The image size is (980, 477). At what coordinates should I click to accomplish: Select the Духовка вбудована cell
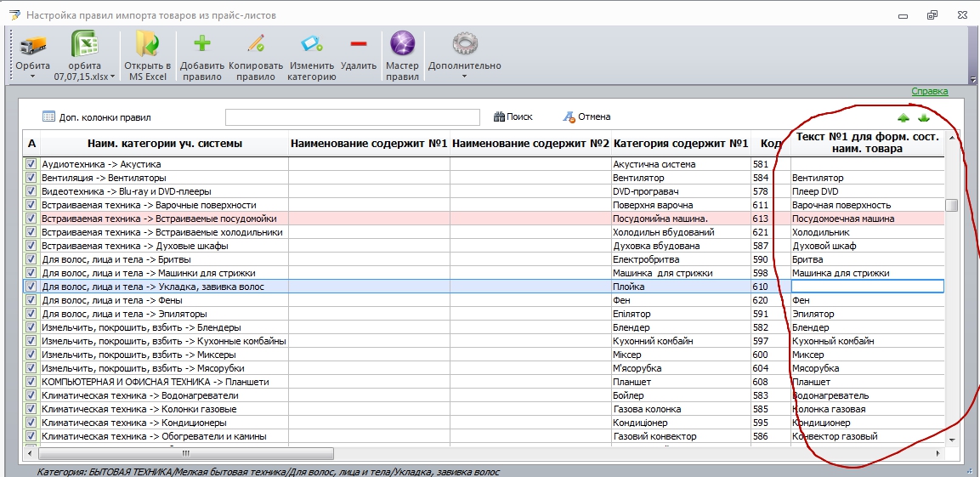tap(681, 246)
